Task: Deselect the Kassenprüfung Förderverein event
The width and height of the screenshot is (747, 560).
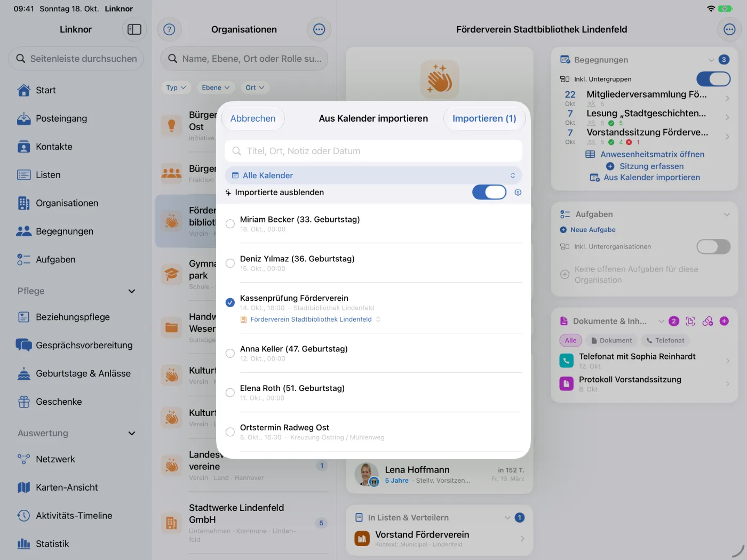Action: point(230,302)
